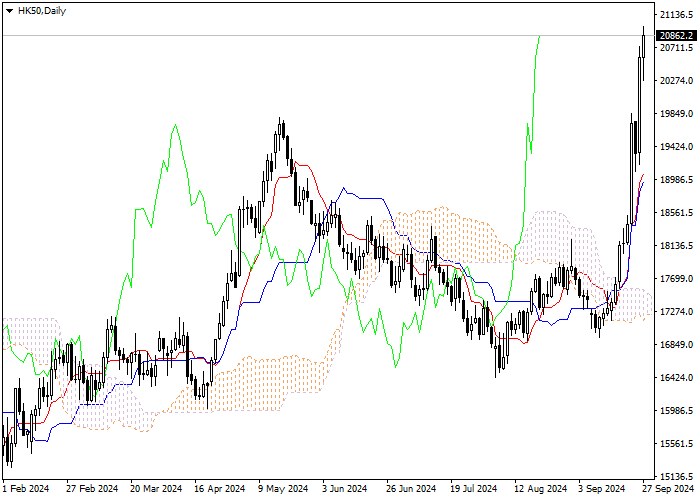The height and width of the screenshot is (500, 700).
Task: Select the May 2024 peak candlestick
Action: tap(280, 129)
